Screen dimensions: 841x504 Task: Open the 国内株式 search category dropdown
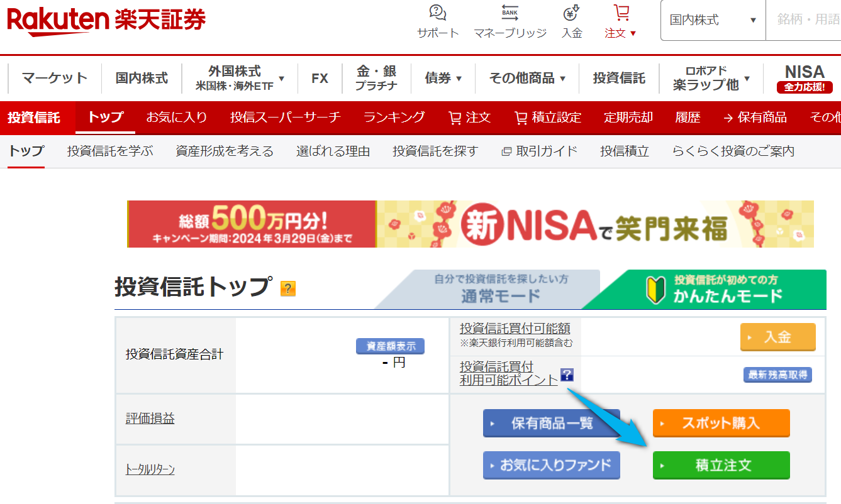point(713,20)
